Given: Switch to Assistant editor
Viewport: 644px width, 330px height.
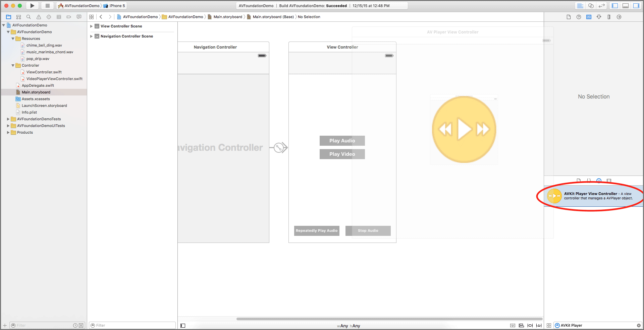Looking at the screenshot, I should click(x=591, y=6).
